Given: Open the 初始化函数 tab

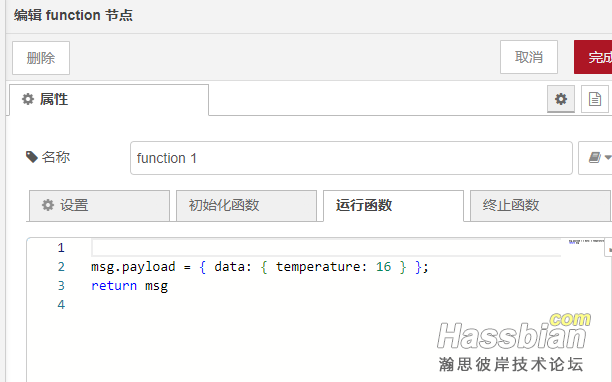Looking at the screenshot, I should coord(246,206).
